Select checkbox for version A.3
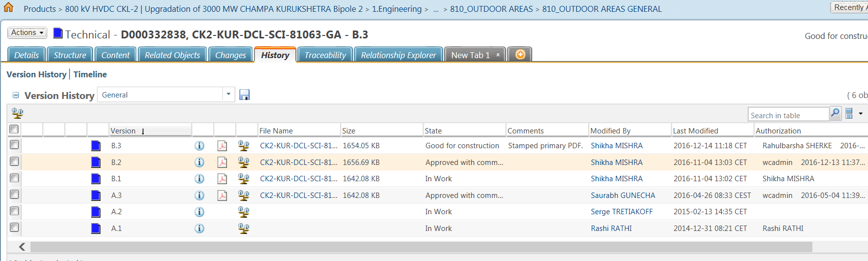Image resolution: width=868 pixels, height=261 pixels. coord(14,195)
